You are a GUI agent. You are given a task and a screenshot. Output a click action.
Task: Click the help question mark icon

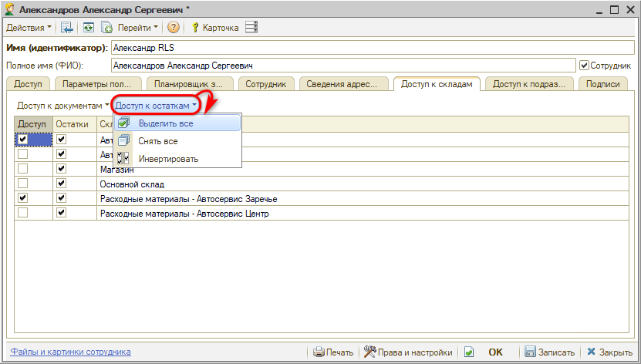173,28
